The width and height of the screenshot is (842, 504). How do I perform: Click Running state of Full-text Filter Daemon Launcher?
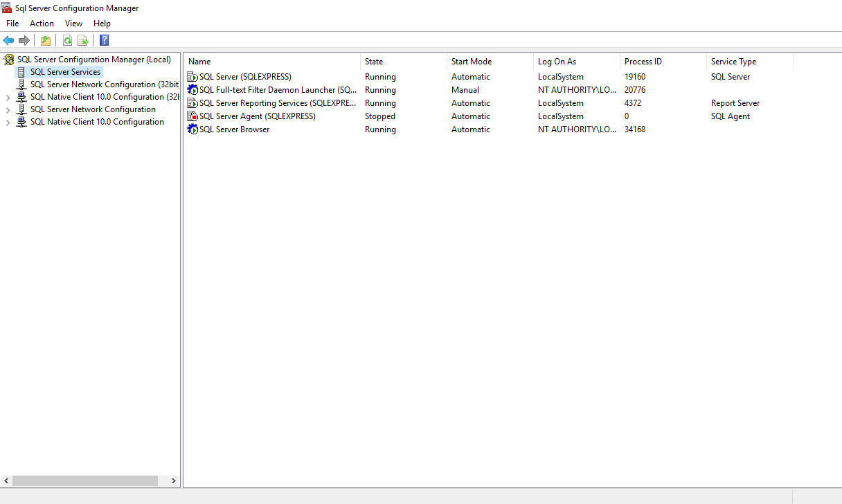380,90
